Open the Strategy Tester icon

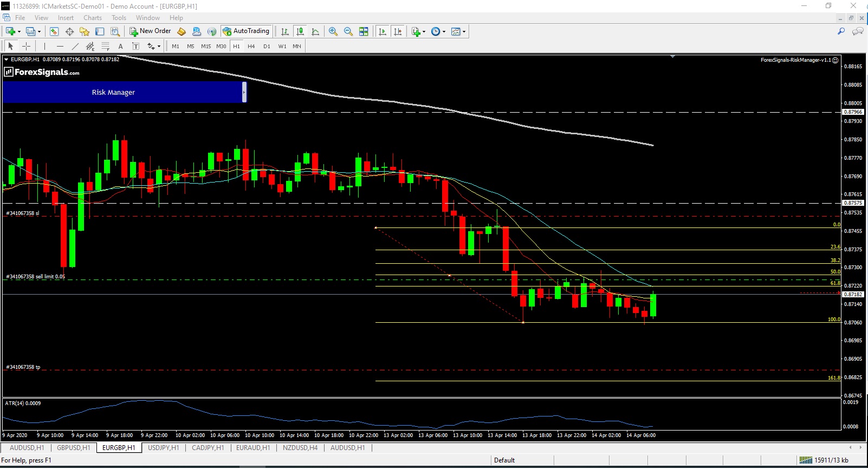pos(115,31)
